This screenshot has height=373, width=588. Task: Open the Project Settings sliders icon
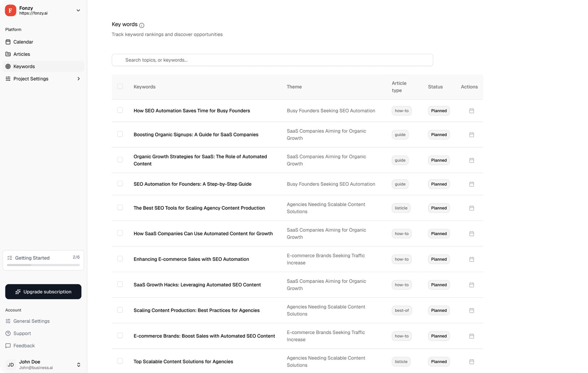(x=8, y=79)
